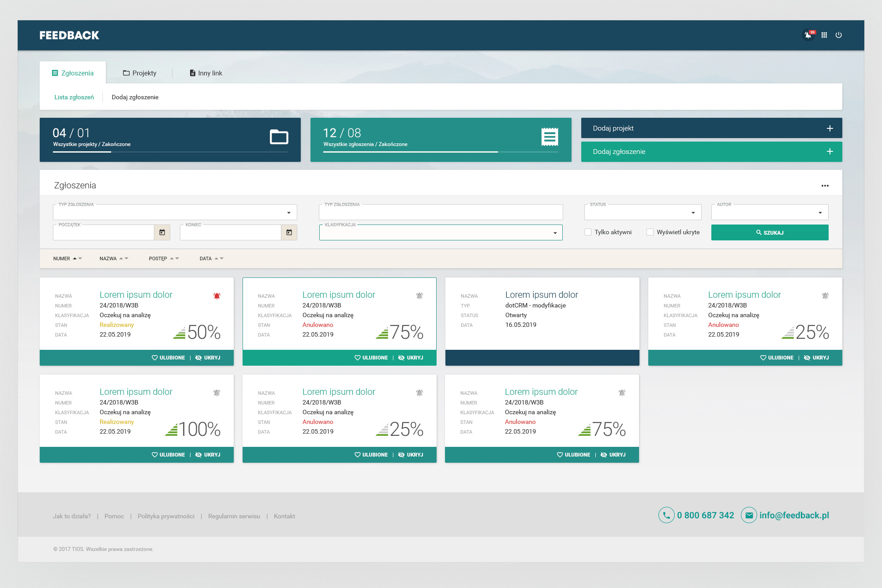Viewport: 882px width, 588px height.
Task: Open calendar picker for Koniec date
Action: (x=289, y=232)
